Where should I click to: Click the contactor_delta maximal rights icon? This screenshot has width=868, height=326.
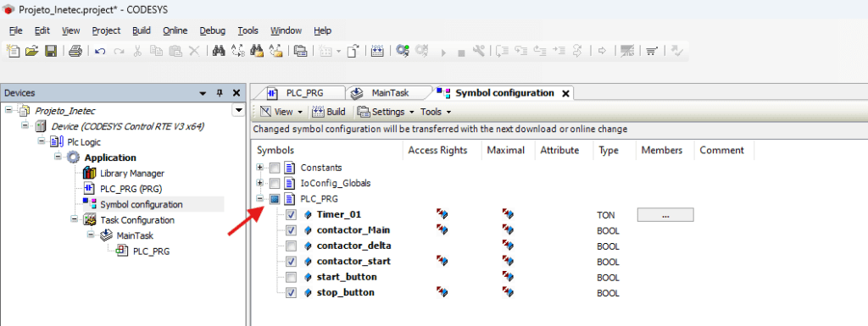508,246
